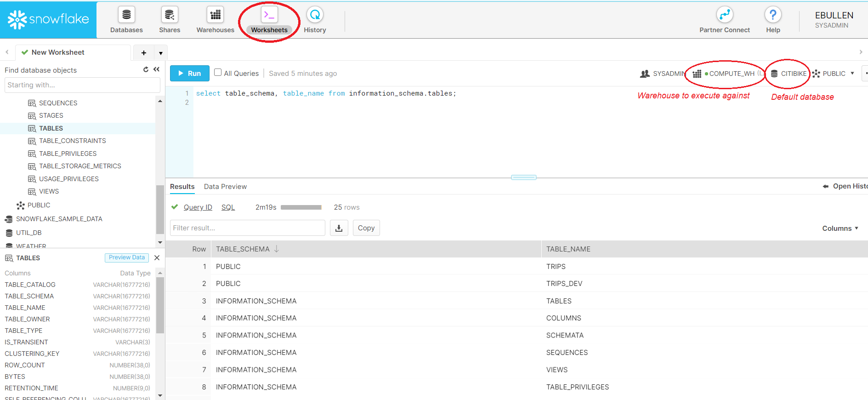Screen dimensions: 868x400
Task: Click the CLUSTERING_KEY column row
Action: (x=77, y=354)
